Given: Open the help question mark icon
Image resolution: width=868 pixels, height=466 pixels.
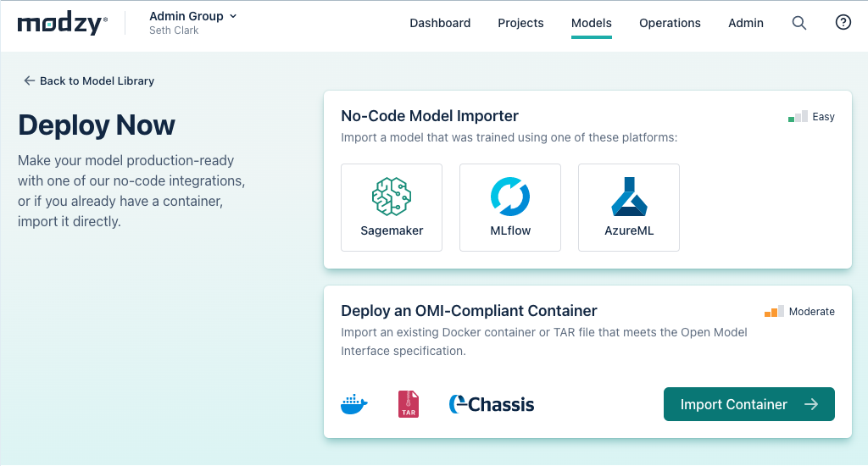Looking at the screenshot, I should click(x=843, y=22).
